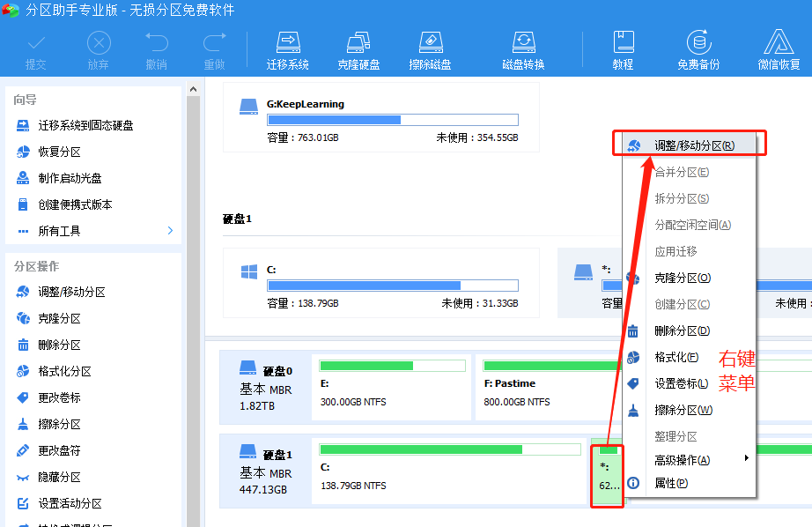812x527 pixels.
Task: Open the 磁盘转换 (Disk Convert) tool
Action: point(523,48)
